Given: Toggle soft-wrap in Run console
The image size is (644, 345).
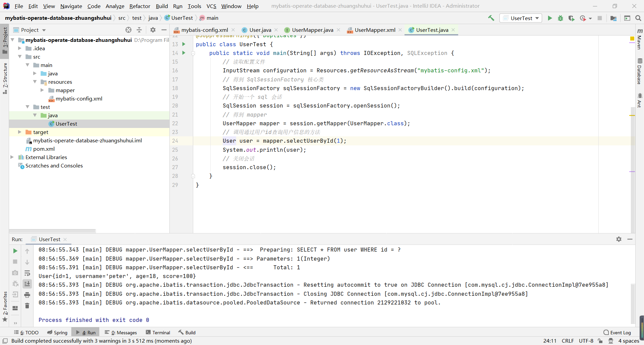Looking at the screenshot, I should (x=27, y=273).
